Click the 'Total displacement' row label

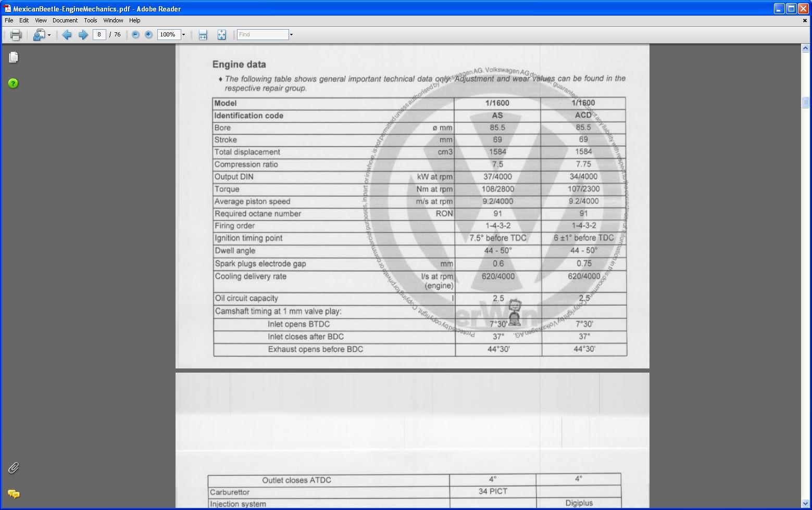click(x=247, y=152)
